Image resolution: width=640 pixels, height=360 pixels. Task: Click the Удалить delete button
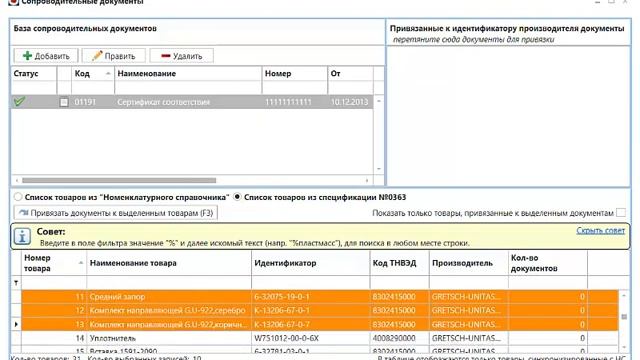click(x=182, y=56)
